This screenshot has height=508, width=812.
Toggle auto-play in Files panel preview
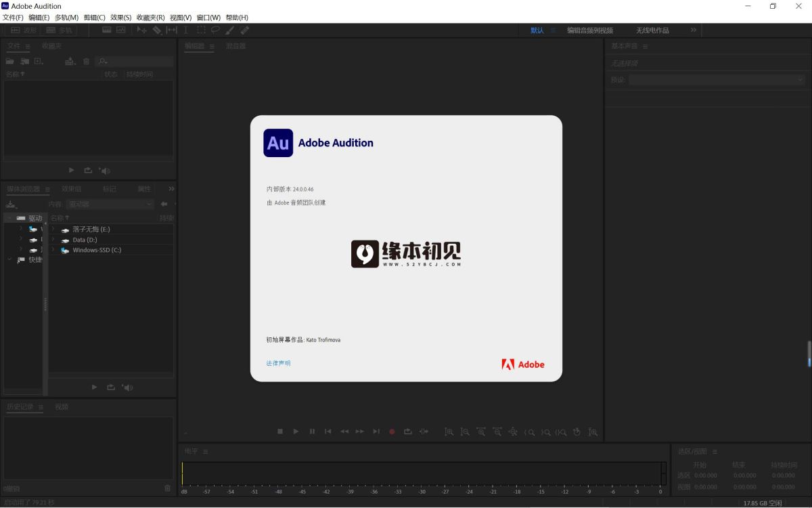click(x=105, y=171)
